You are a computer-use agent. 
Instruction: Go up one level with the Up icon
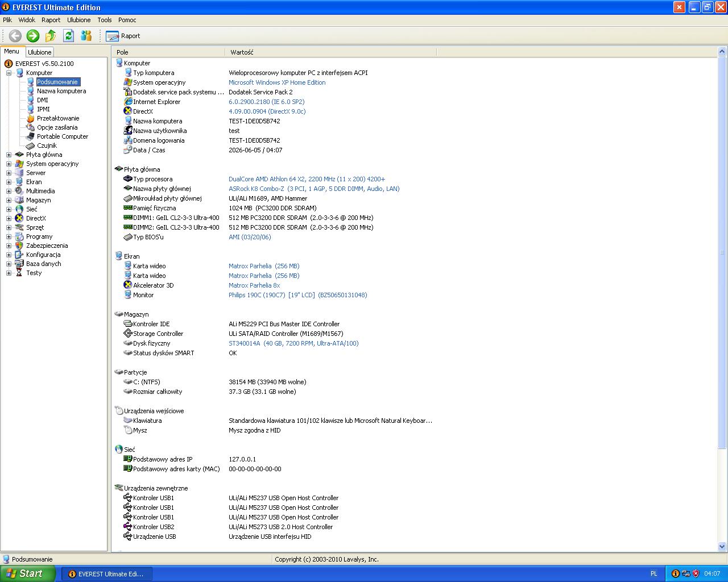(51, 36)
